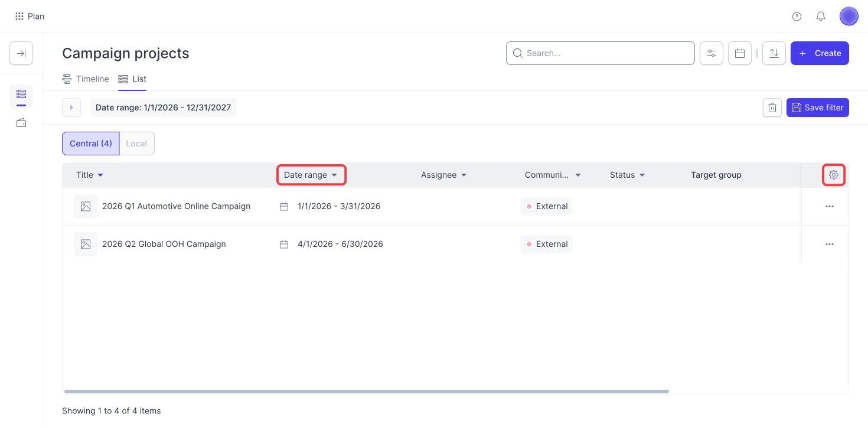Switch to the List tab

pos(132,79)
